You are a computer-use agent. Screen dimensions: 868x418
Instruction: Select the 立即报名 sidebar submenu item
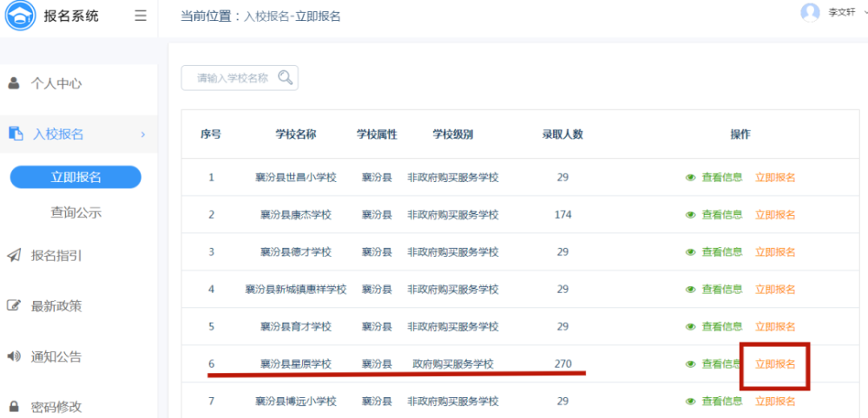[76, 177]
